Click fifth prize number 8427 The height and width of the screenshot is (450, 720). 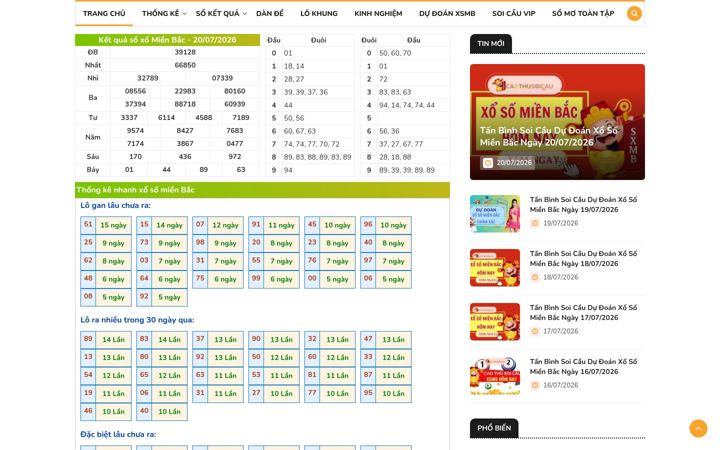[x=185, y=130]
